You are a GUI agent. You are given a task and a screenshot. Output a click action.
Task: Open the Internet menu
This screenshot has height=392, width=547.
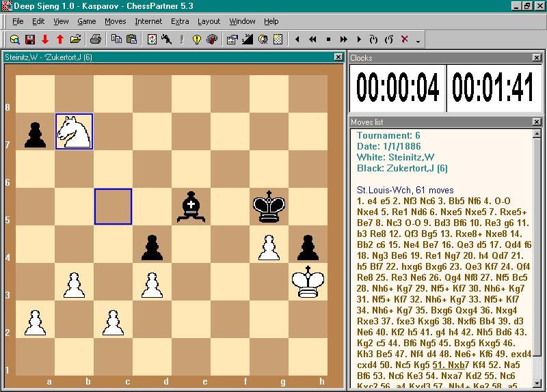pos(148,21)
